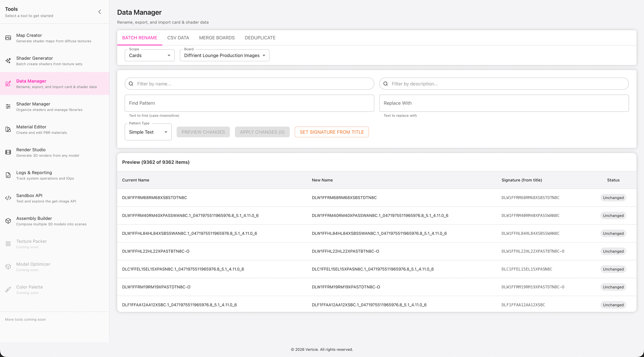Screen dimensions: 644x357
Task: Collapse the Tools sidebar with chevron
Action: (x=99, y=12)
